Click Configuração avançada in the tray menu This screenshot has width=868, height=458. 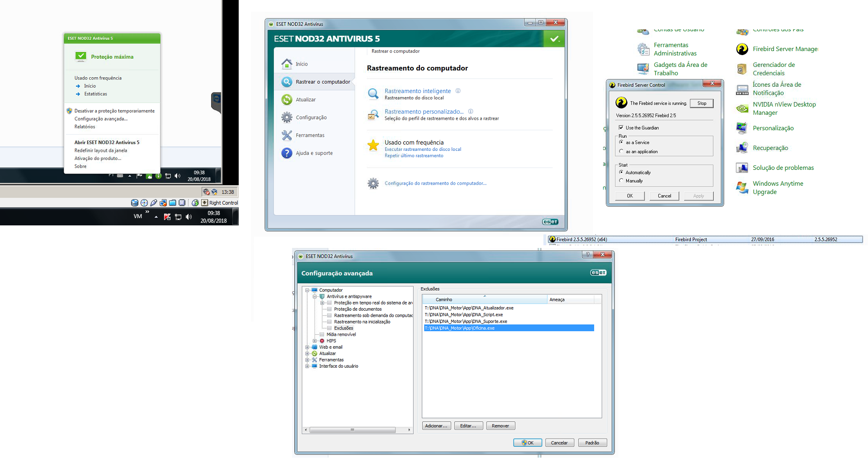pyautogui.click(x=101, y=119)
